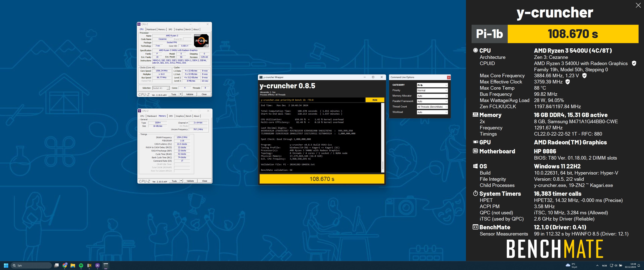
Task: Open Mainboard tab in lower CPU-Z
Action: click(152, 116)
